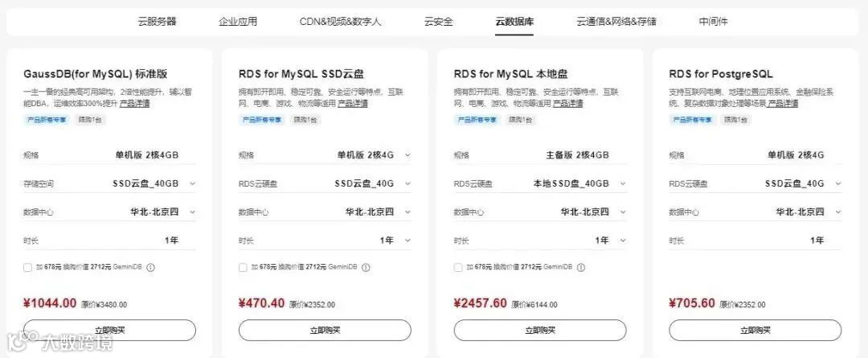Click info icon in RDS MySQL SSD云盘 card
Image resolution: width=868 pixels, height=358 pixels.
click(366, 268)
